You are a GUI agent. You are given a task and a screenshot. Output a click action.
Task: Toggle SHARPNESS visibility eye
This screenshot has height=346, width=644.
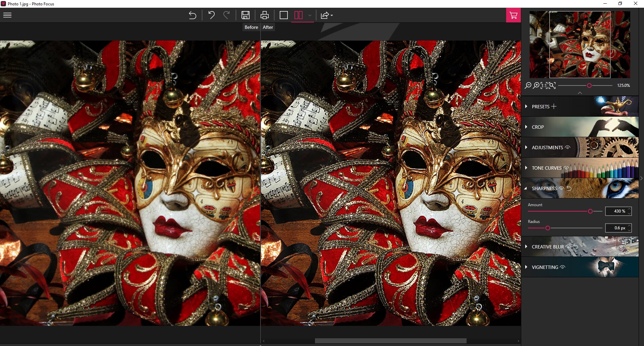point(561,188)
